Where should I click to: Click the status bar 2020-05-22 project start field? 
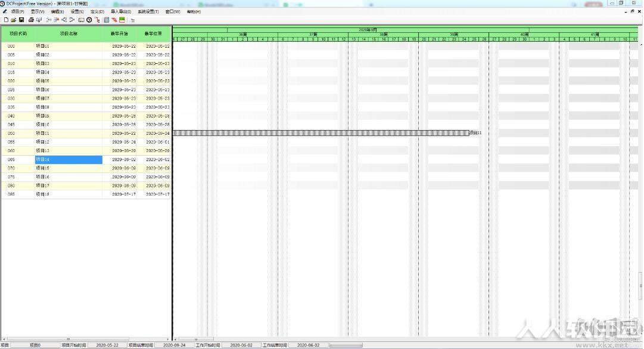(107, 345)
